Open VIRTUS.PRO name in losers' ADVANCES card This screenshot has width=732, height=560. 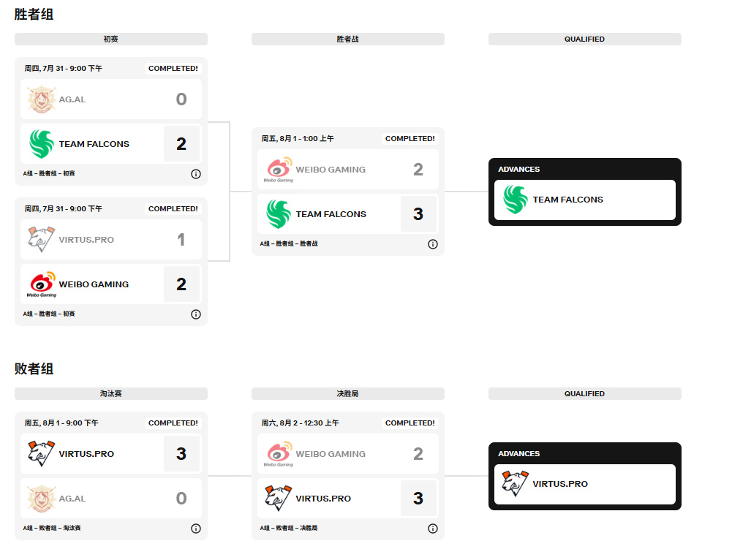[560, 484]
